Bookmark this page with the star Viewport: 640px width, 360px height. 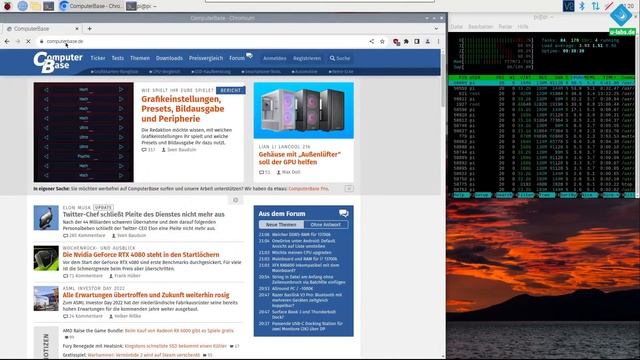point(382,41)
